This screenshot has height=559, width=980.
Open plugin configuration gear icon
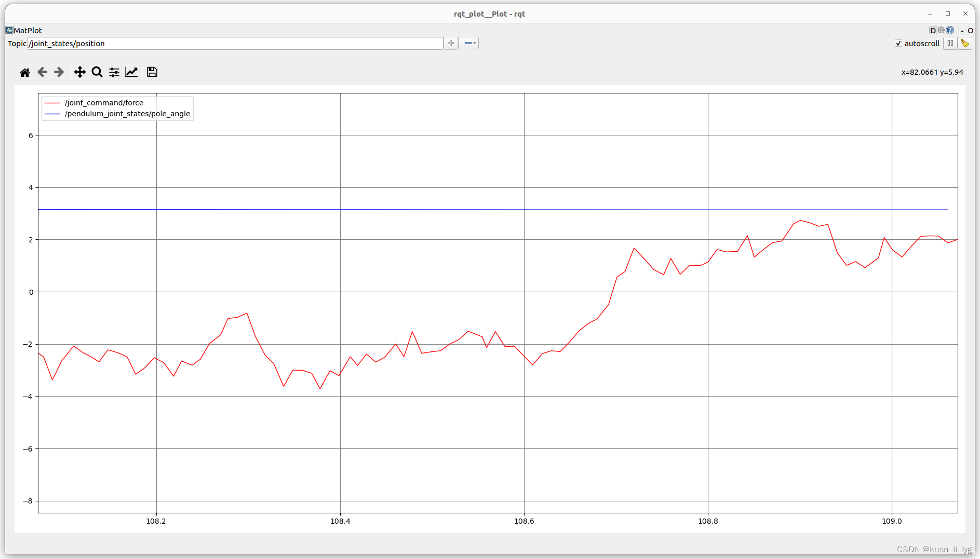[941, 30]
